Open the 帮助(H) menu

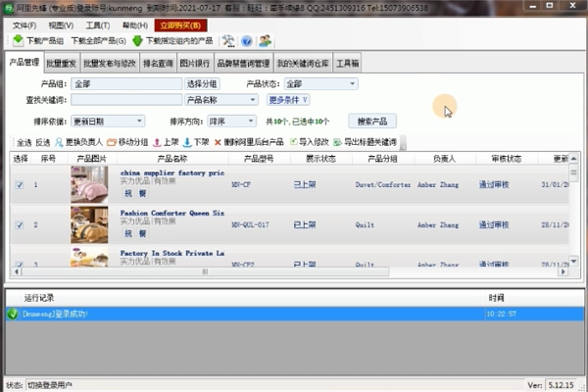pos(135,25)
